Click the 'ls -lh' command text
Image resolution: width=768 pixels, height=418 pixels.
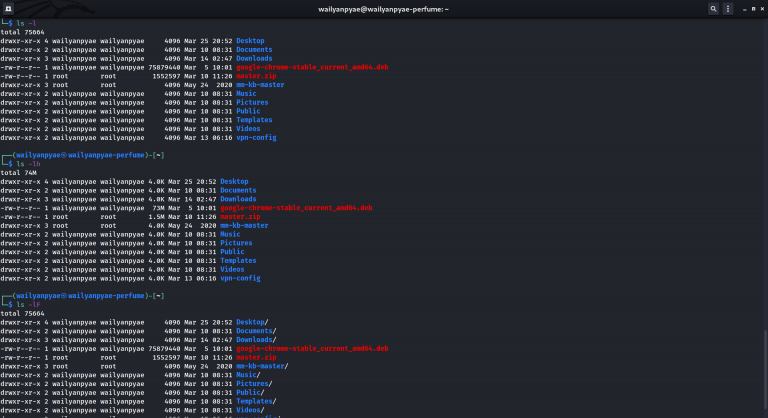28,164
